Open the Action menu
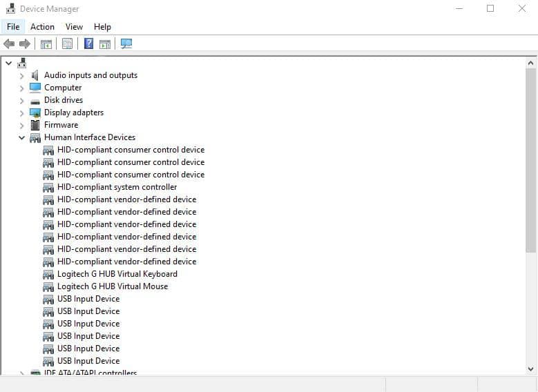538x392 pixels. (x=42, y=27)
